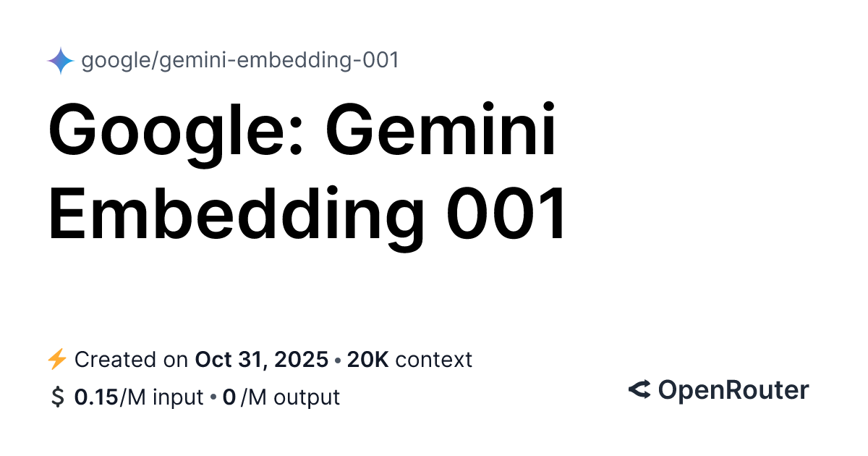Select the Oct 31, 2025 date

261,359
